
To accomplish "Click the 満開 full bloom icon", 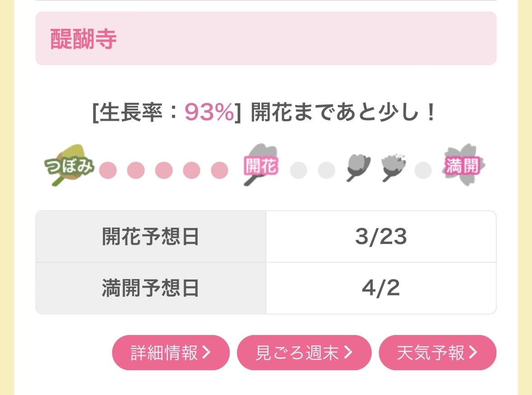I will click(x=463, y=165).
